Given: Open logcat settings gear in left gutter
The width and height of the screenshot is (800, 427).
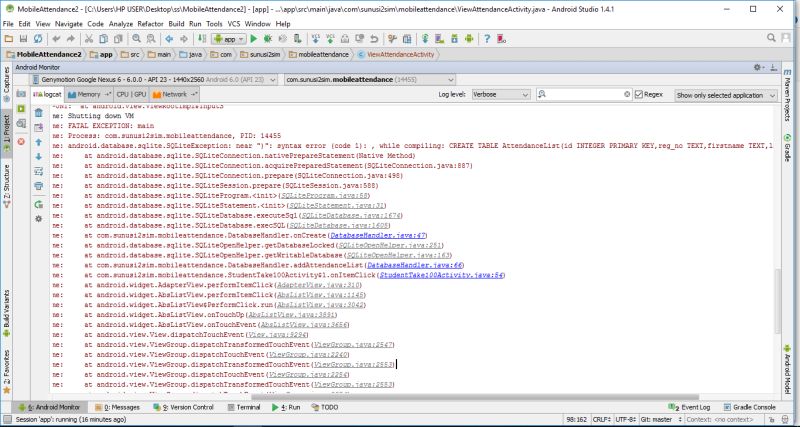Looking at the screenshot, I should [x=38, y=219].
